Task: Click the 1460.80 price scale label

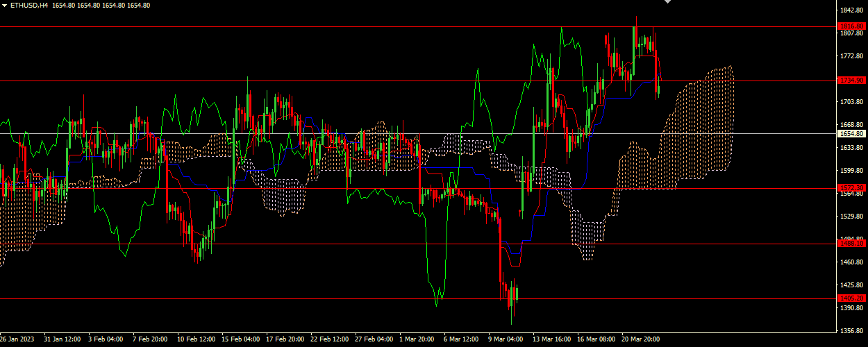Action: coord(851,262)
